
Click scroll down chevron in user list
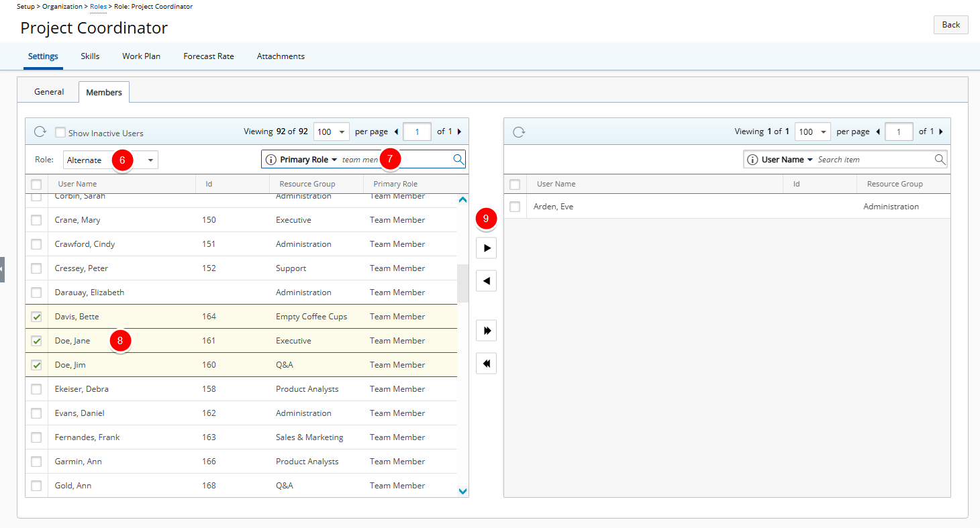[462, 491]
